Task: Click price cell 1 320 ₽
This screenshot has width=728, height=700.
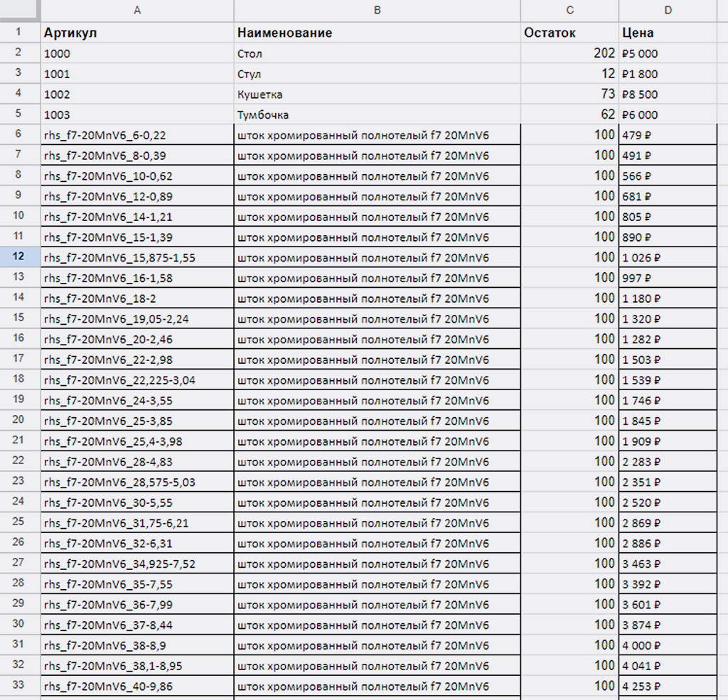Action: coord(668,318)
